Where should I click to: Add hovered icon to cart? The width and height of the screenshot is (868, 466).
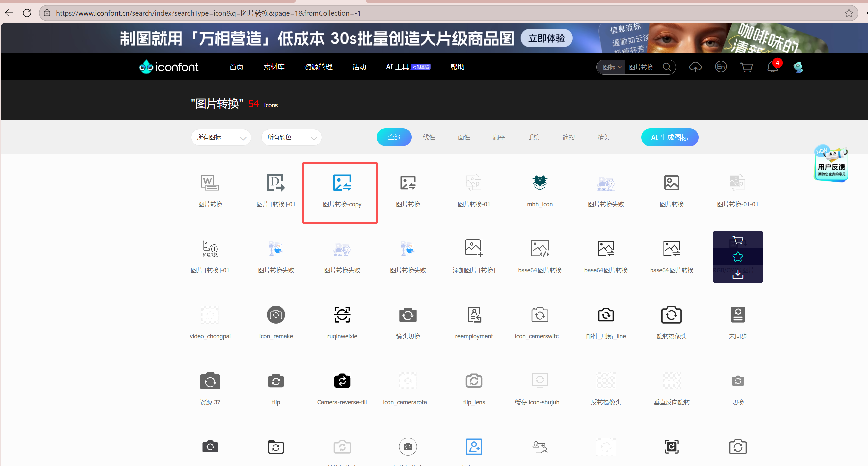pos(738,240)
